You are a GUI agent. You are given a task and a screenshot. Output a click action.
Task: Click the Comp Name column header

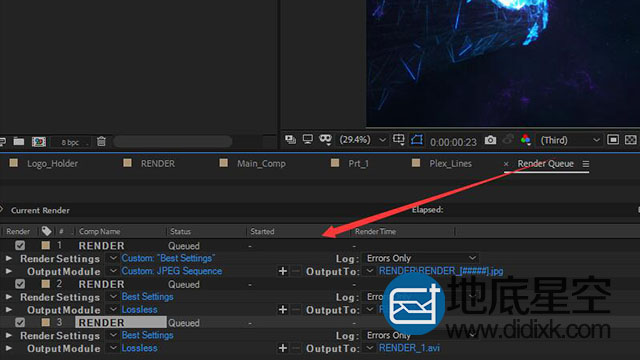[99, 231]
